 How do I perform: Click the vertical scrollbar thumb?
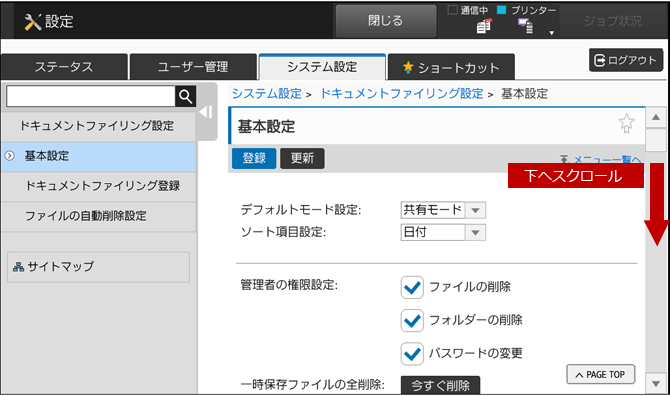tap(655, 140)
